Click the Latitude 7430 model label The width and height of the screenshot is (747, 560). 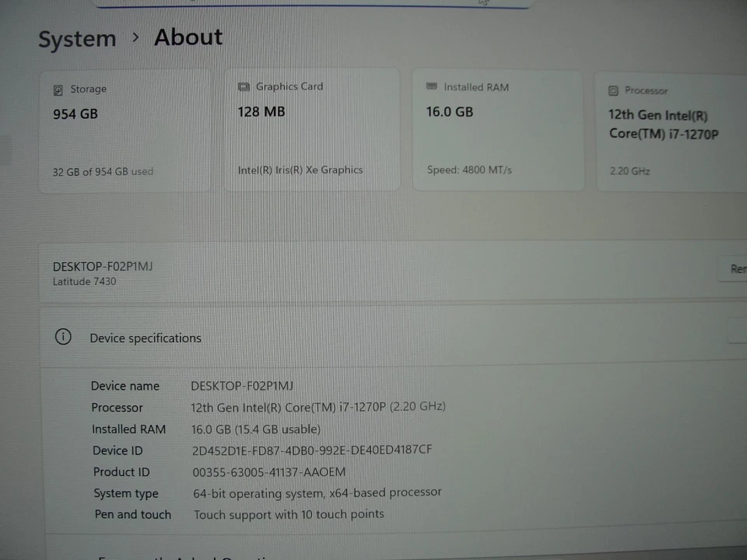click(84, 282)
